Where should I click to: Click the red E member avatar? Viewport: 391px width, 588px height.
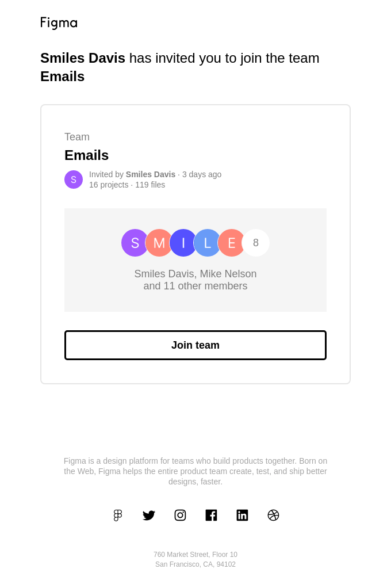coord(231,243)
